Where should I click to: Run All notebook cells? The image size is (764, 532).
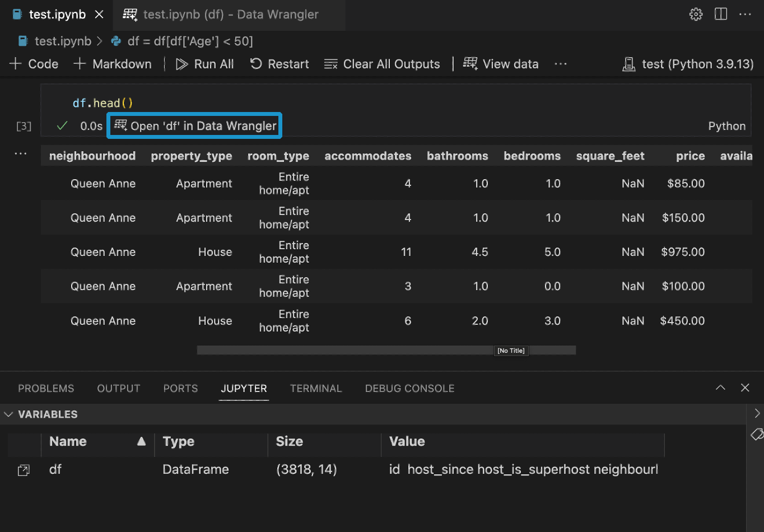tap(205, 64)
